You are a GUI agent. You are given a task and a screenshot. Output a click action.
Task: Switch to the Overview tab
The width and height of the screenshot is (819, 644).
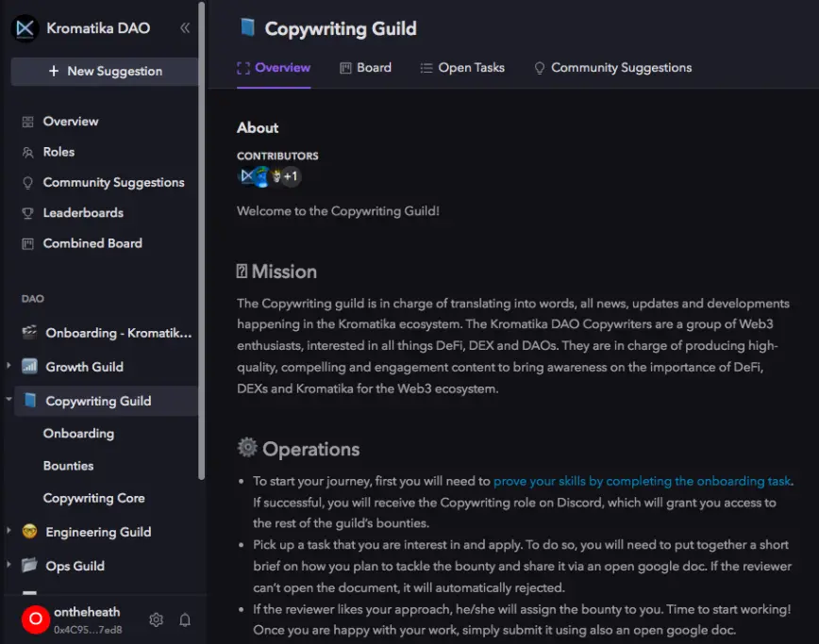coord(274,68)
